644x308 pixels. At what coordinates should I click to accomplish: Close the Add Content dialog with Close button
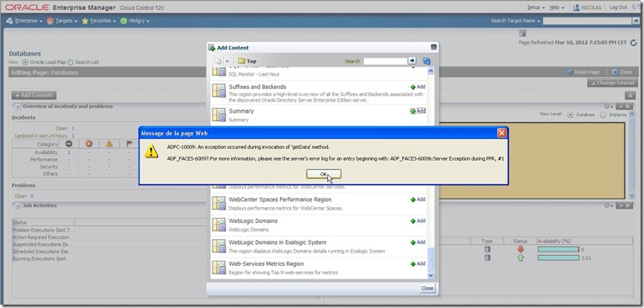point(427,289)
